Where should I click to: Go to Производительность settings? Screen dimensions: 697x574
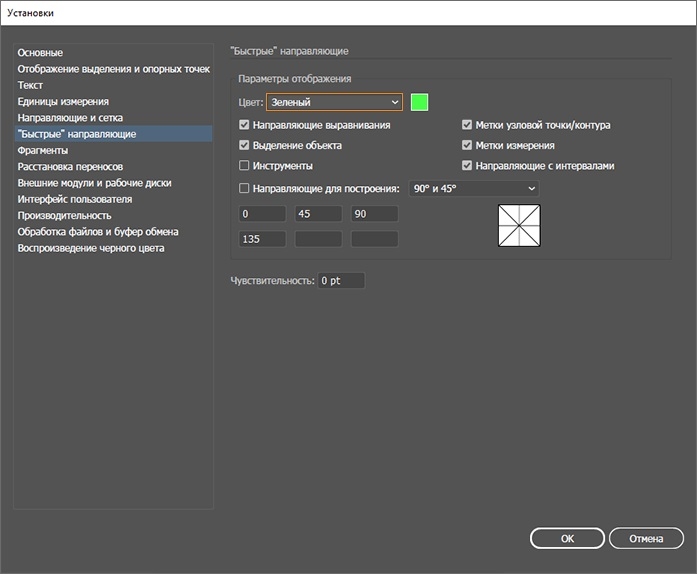point(64,215)
